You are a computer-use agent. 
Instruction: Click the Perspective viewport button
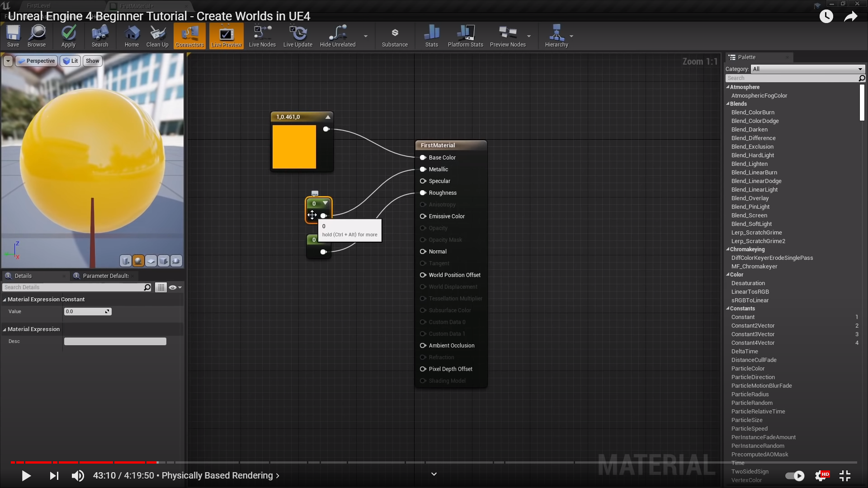(37, 61)
